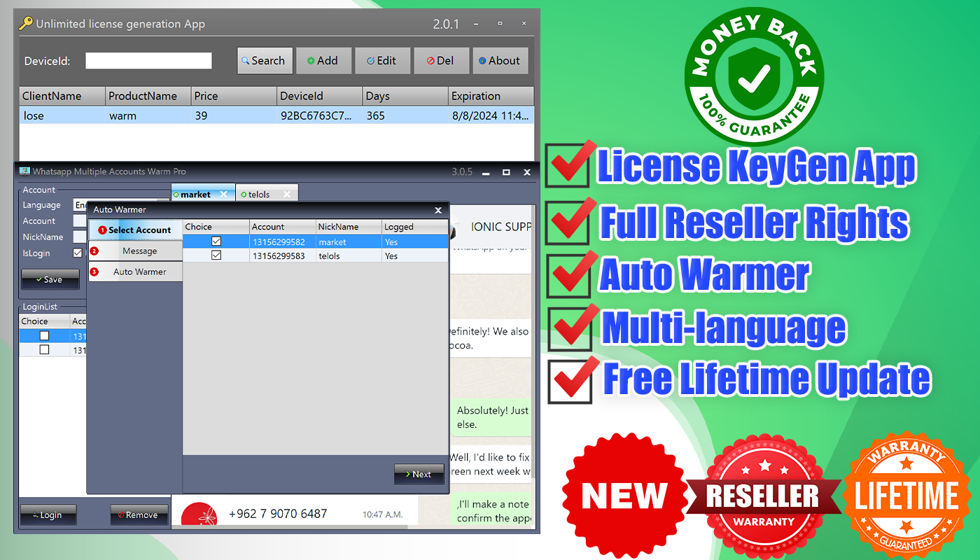The width and height of the screenshot is (980, 560).
Task: Close the Auto Warmer dialog
Action: pyautogui.click(x=438, y=210)
